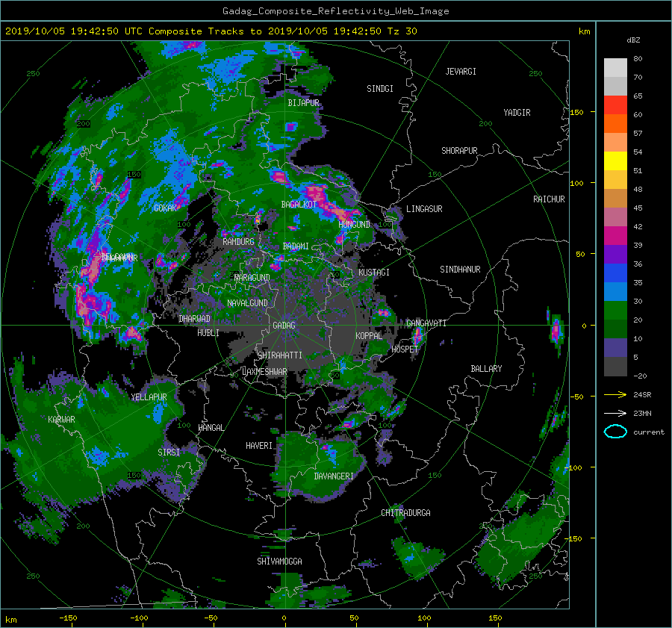
Task: Click the KOPPAL city label
Action: [x=369, y=336]
